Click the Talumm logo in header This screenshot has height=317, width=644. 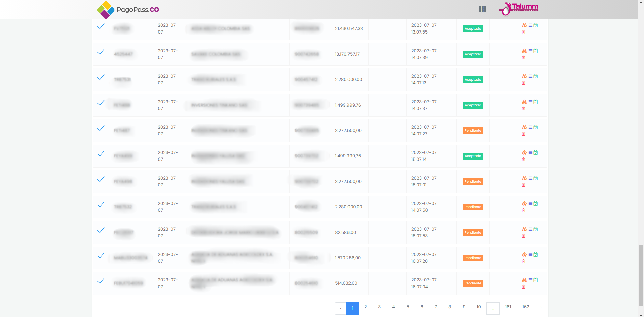pyautogui.click(x=519, y=9)
